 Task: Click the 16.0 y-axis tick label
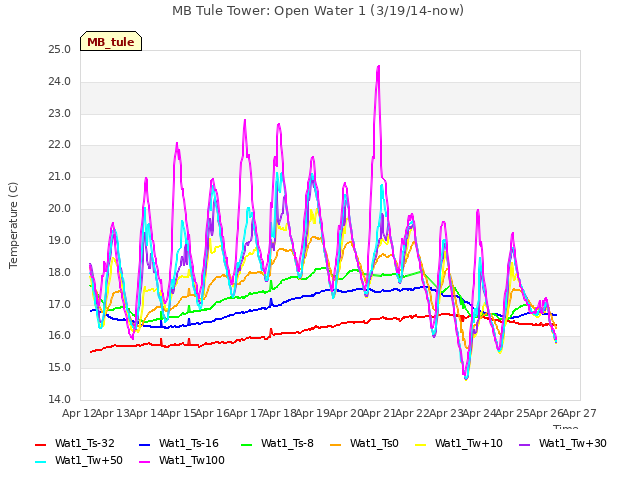click(x=60, y=336)
